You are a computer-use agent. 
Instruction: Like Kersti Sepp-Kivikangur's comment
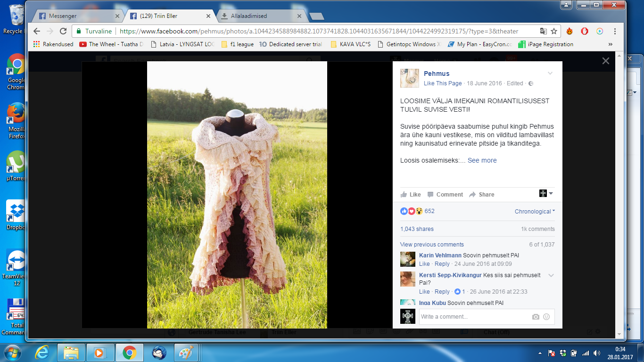coord(424,292)
